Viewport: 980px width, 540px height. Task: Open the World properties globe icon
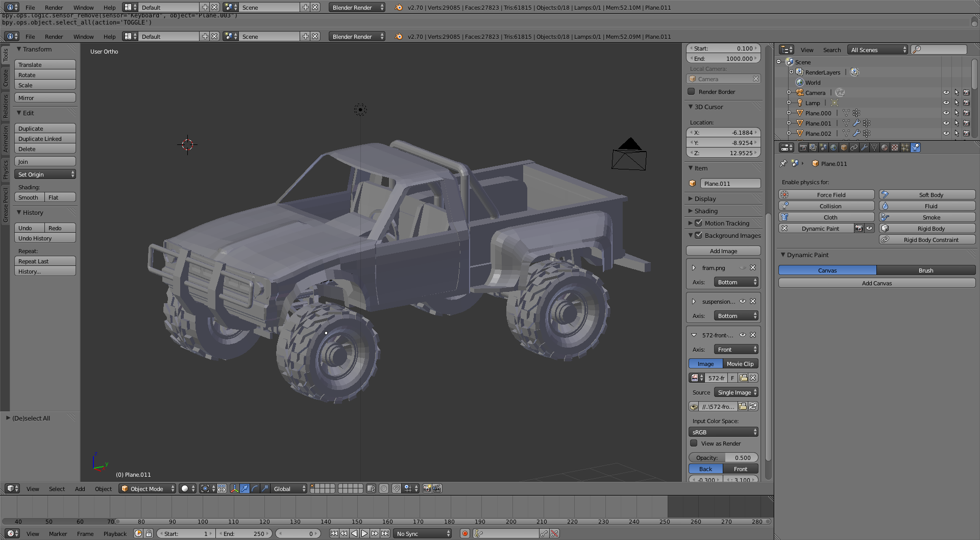(834, 148)
